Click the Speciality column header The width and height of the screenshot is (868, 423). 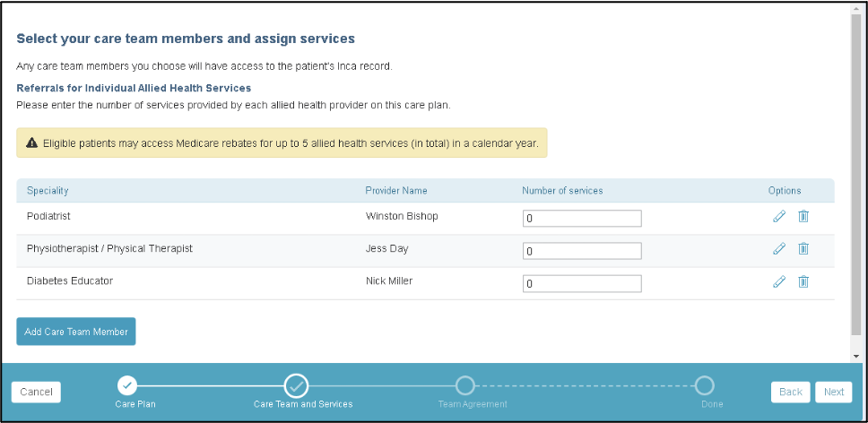(x=48, y=190)
